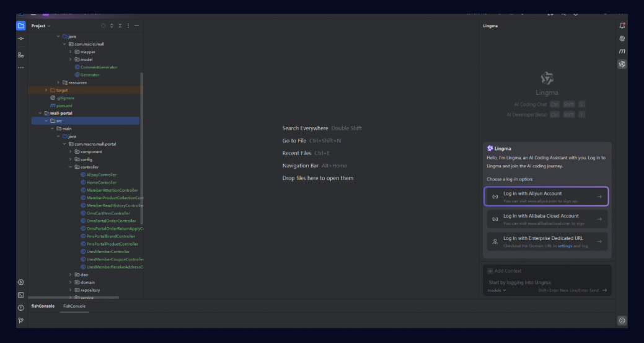The width and height of the screenshot is (644, 343).
Task: Log in with Aliyun Account
Action: [546, 197]
